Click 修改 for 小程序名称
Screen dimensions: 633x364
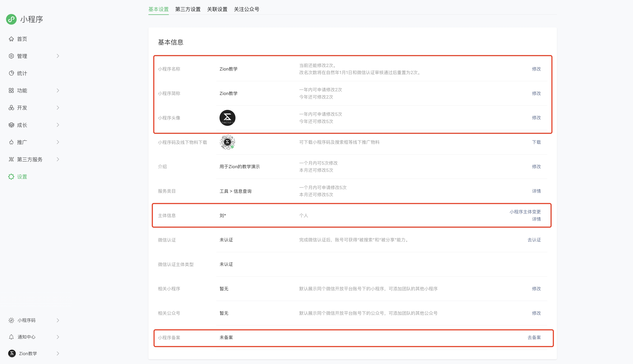point(536,69)
